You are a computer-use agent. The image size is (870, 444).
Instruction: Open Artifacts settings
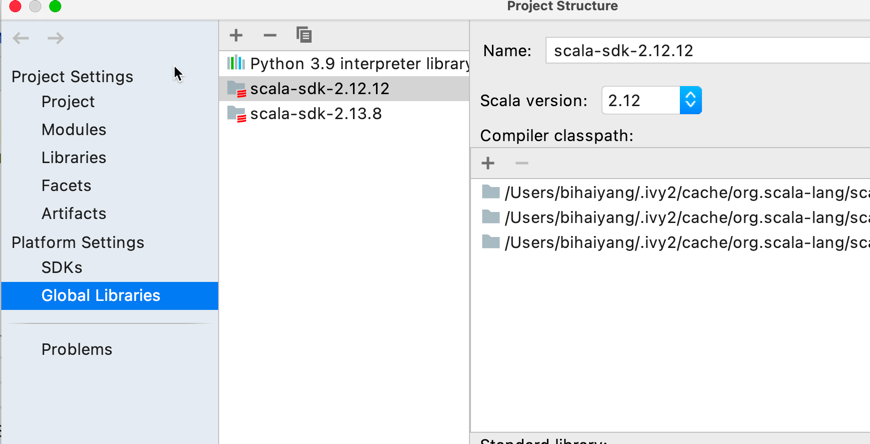[x=74, y=214]
